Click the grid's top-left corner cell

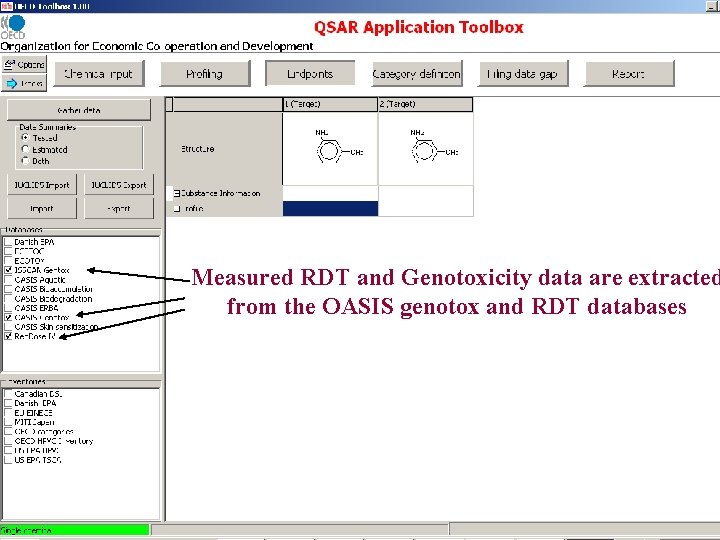(x=169, y=104)
